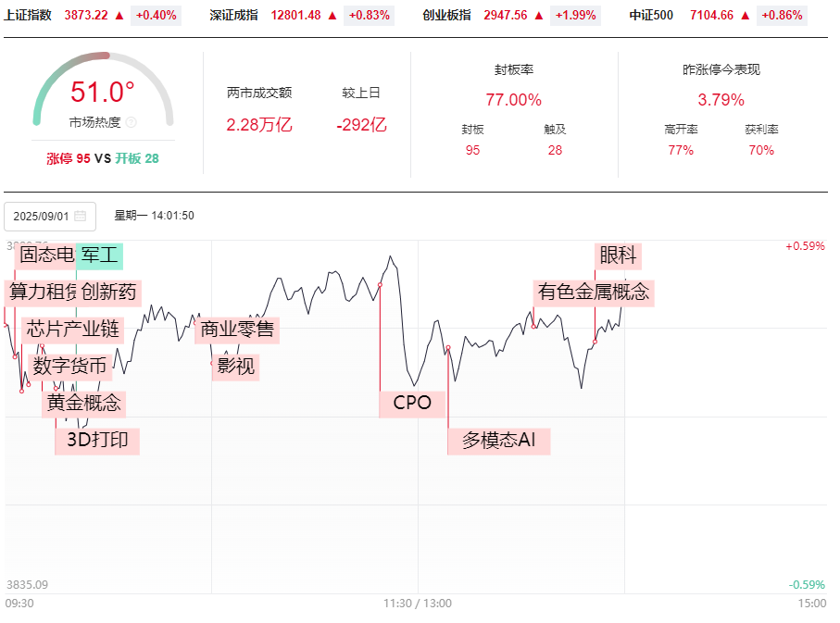Image resolution: width=840 pixels, height=623 pixels.
Task: Click the 封板率 77.00% value
Action: [x=513, y=100]
